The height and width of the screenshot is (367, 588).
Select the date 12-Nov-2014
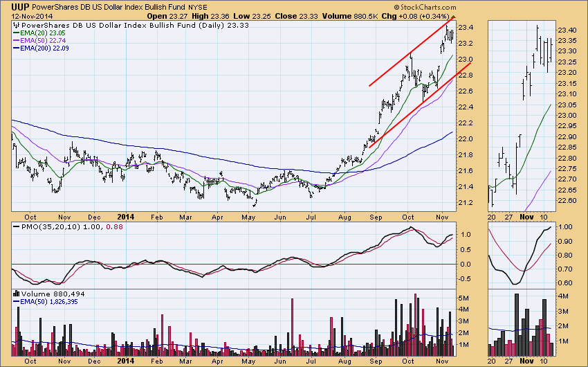(x=32, y=16)
